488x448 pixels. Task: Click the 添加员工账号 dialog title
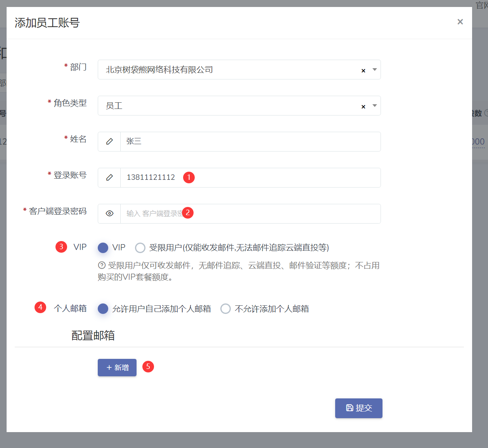(x=47, y=23)
